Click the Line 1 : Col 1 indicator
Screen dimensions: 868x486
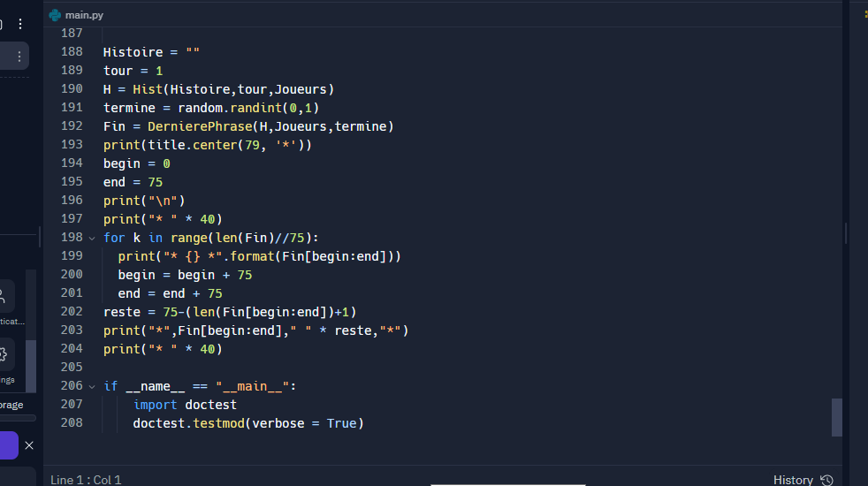[86, 480]
